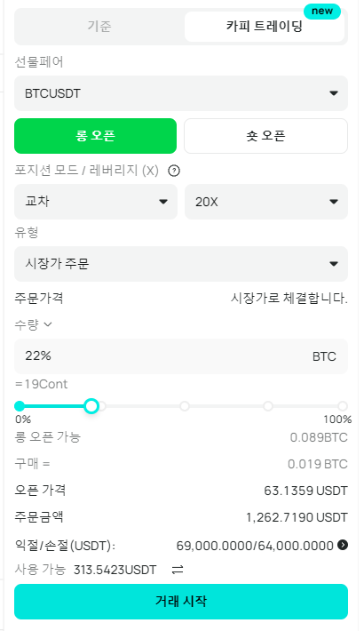This screenshot has height=631, width=364.
Task: Switch to the 기준 tab
Action: coord(99,27)
